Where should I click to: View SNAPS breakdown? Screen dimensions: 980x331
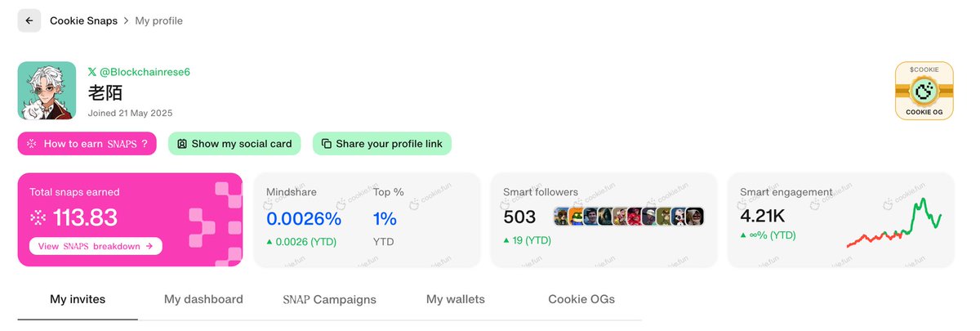pyautogui.click(x=96, y=245)
